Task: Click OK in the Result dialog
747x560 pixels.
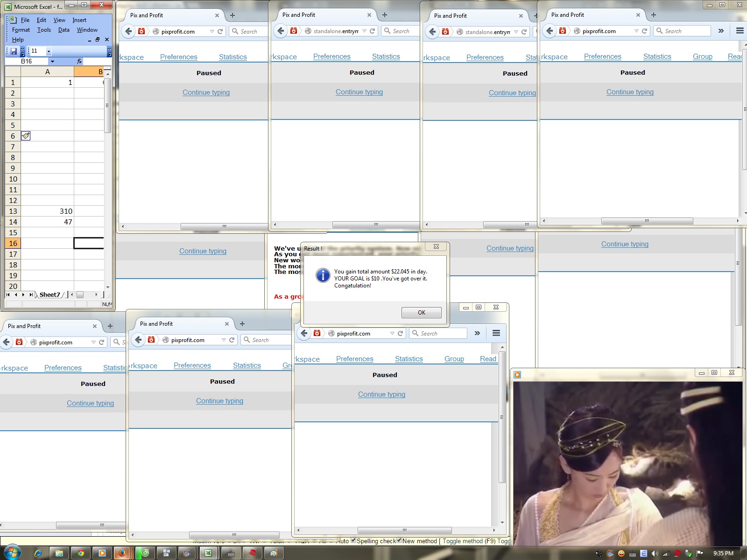Action: click(422, 313)
